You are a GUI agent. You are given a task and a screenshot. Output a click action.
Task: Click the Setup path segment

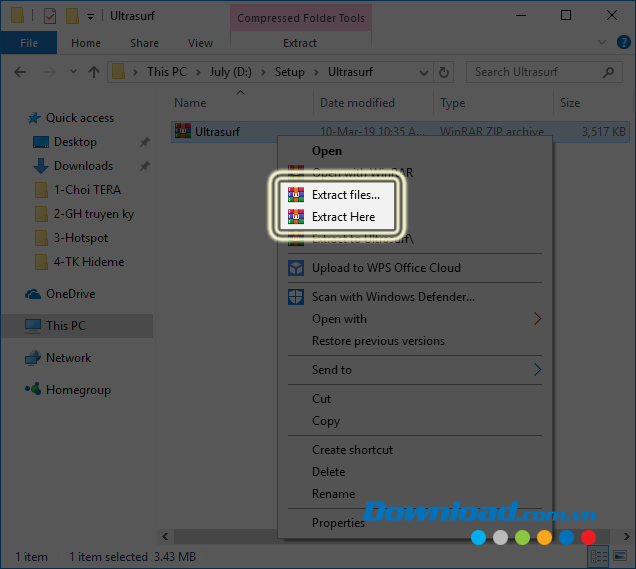[290, 72]
